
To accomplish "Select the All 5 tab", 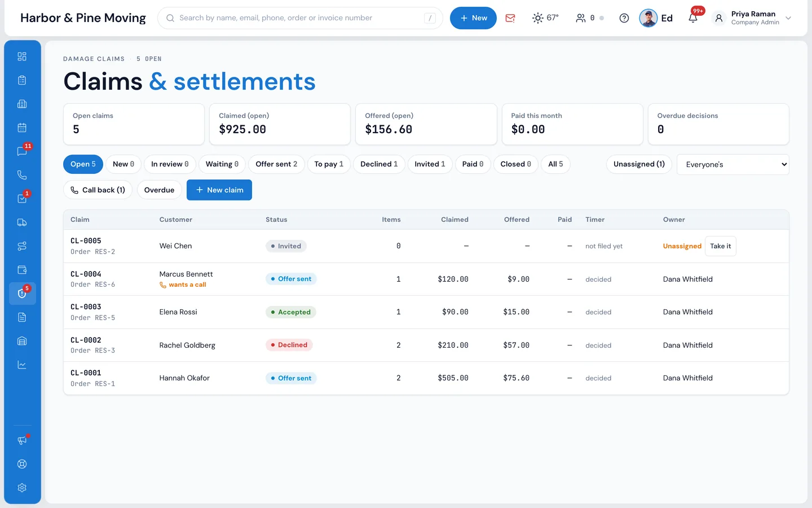I will [x=555, y=164].
